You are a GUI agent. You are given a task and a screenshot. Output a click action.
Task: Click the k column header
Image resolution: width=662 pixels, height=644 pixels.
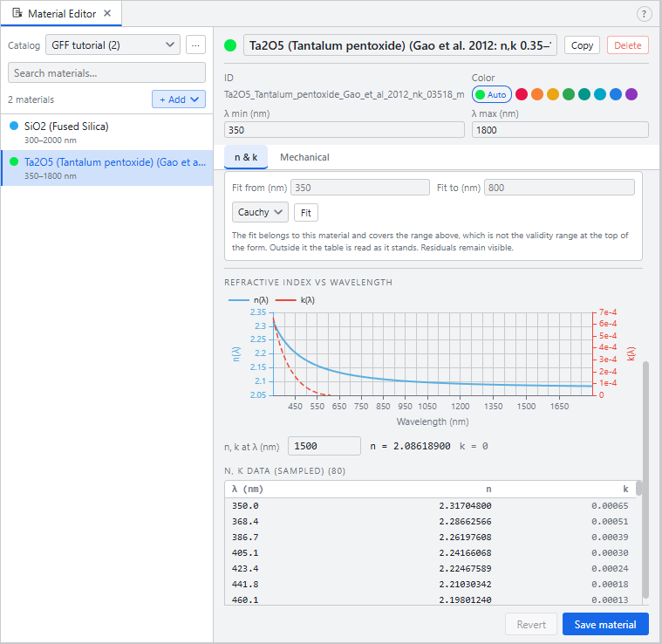coord(625,489)
